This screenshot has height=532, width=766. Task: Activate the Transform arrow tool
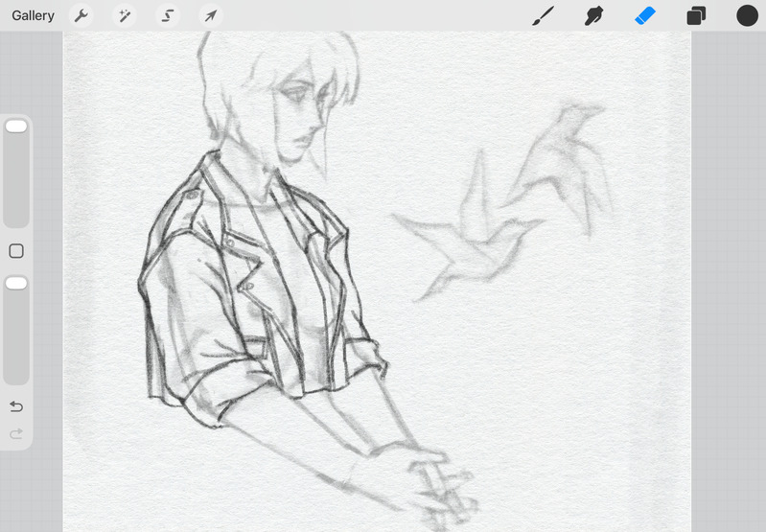211,15
